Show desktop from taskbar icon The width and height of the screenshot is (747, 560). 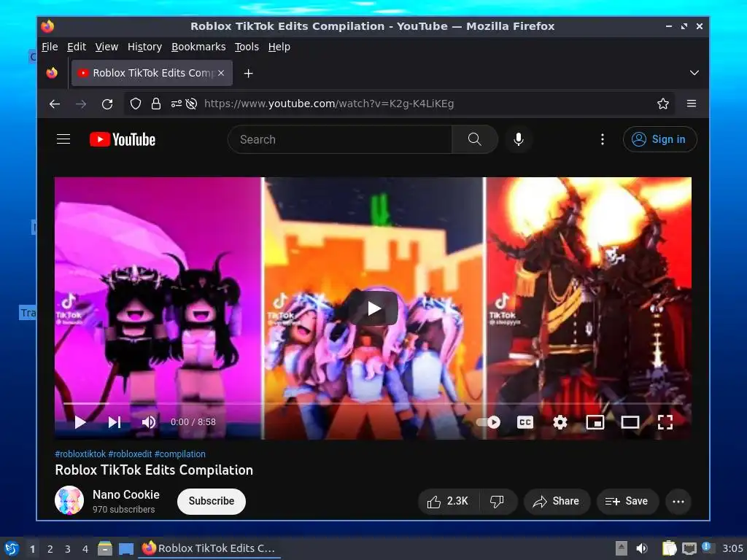(x=125, y=548)
